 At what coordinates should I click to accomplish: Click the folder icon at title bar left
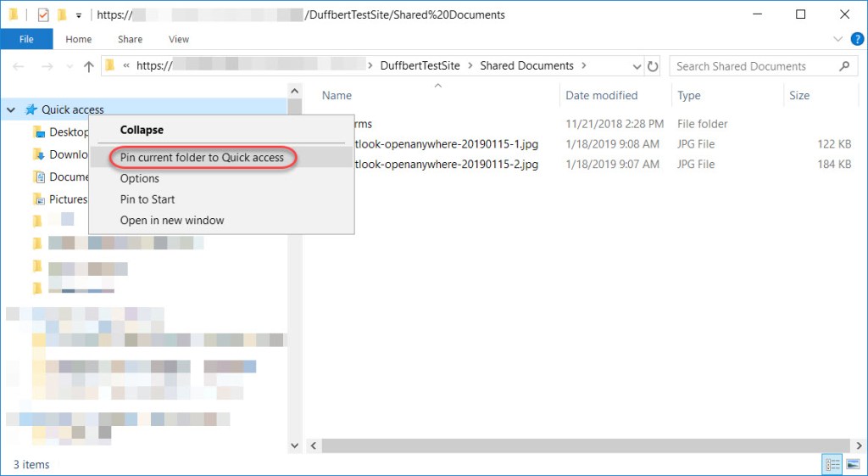pyautogui.click(x=14, y=15)
